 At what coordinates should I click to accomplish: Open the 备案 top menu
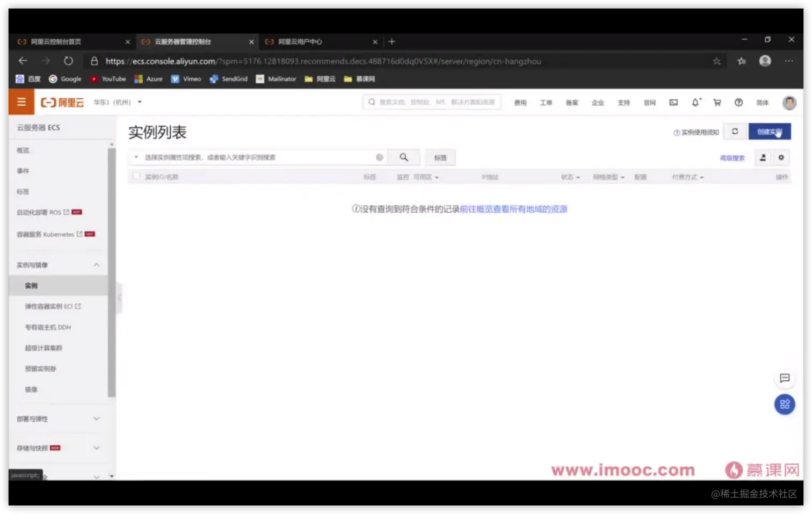pos(572,103)
